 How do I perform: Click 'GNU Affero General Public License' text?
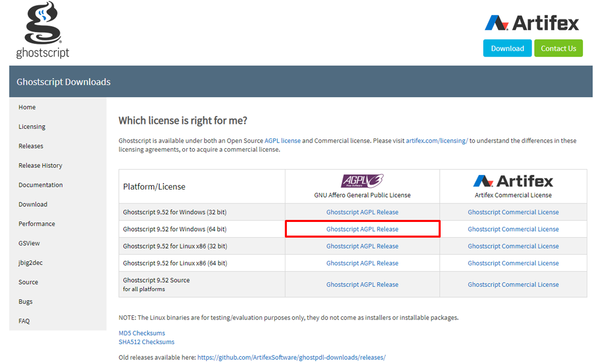pos(362,195)
